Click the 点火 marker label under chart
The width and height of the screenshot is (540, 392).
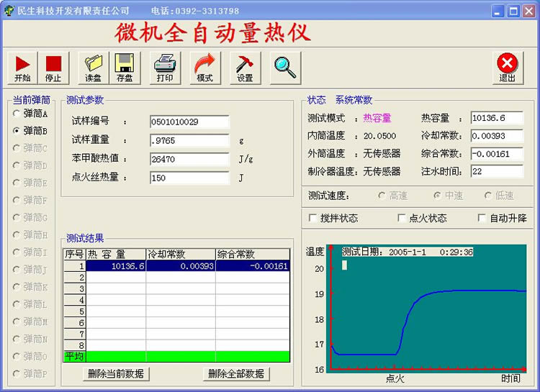395,378
